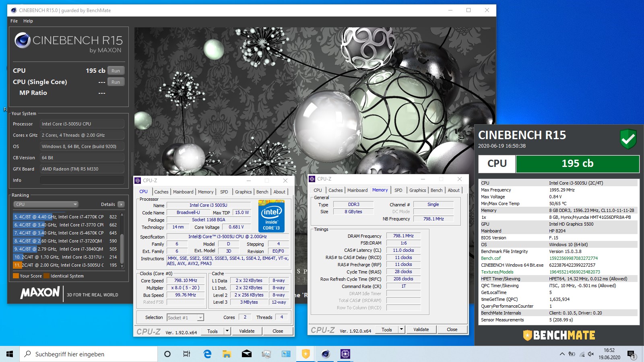Open the performance monitor taskbar icon
The width and height of the screenshot is (644, 362).
tap(266, 354)
